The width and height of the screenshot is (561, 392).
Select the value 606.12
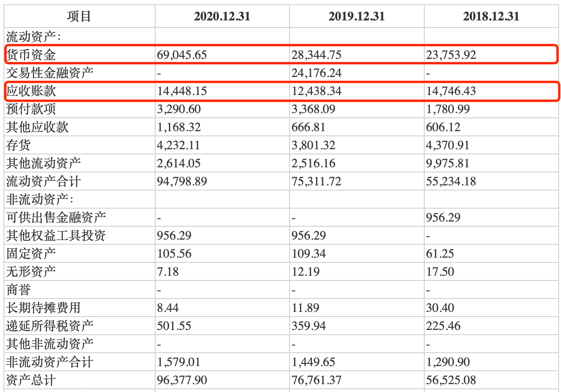443,127
